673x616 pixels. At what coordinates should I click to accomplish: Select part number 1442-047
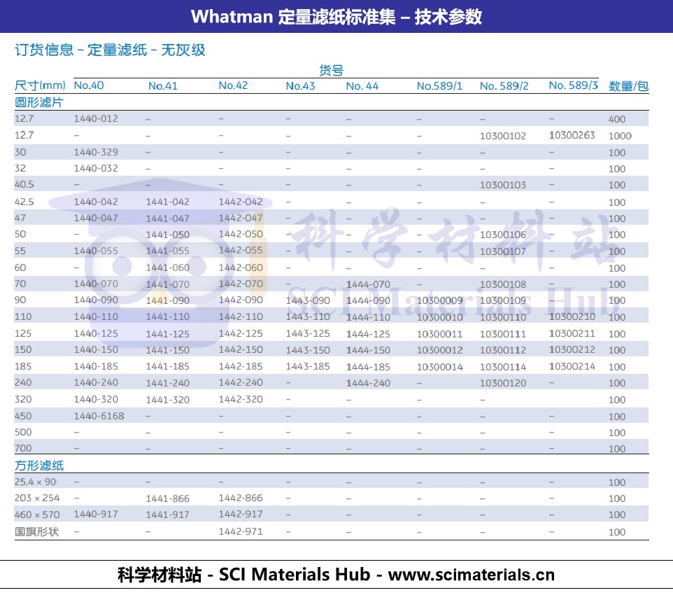(241, 218)
